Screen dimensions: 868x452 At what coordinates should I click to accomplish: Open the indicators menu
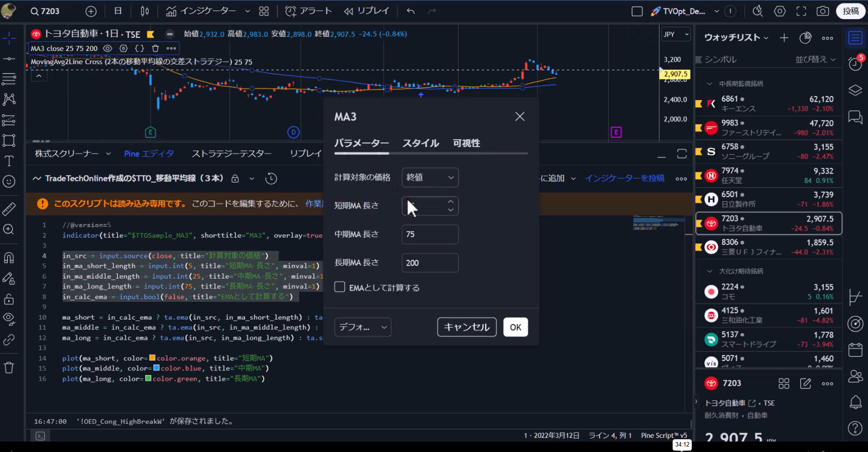(x=201, y=11)
